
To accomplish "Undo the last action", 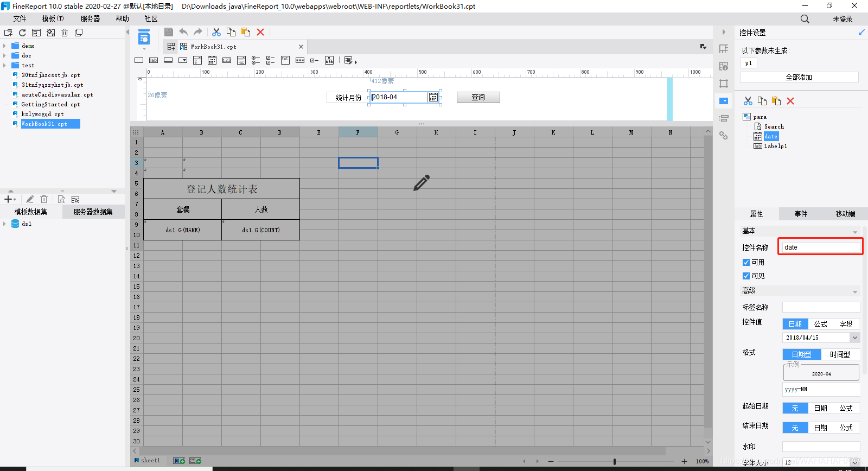I will [x=183, y=32].
